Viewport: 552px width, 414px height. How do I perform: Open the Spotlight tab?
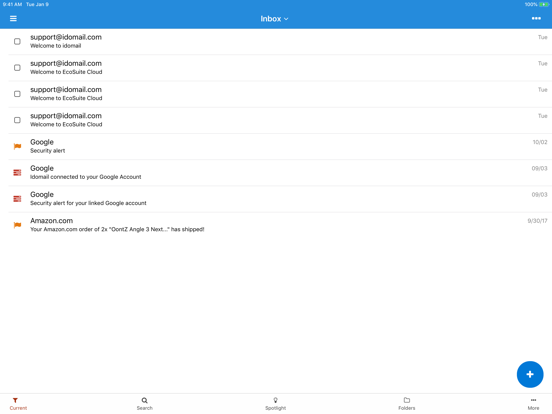tap(276, 404)
